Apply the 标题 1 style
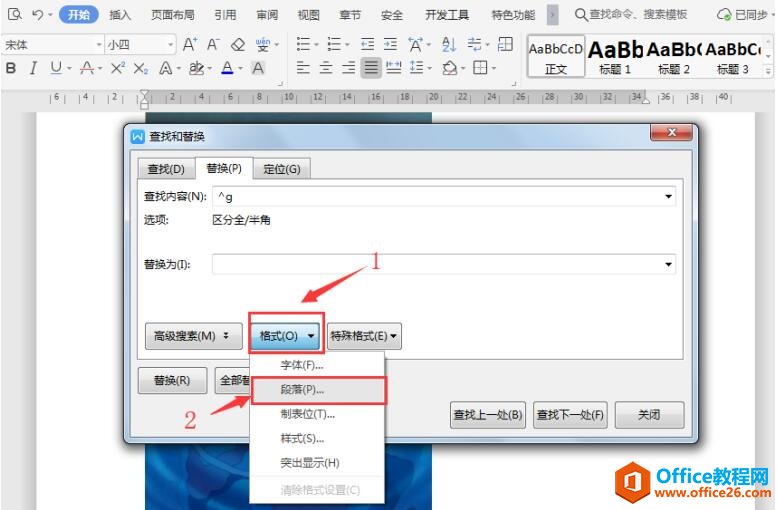778x510 pixels. coord(615,56)
